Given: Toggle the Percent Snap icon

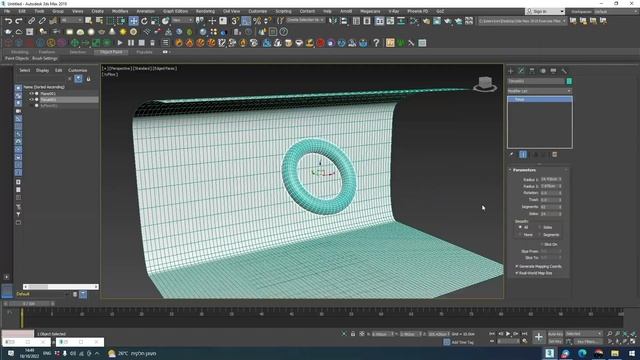Looking at the screenshot, I should 257,20.
